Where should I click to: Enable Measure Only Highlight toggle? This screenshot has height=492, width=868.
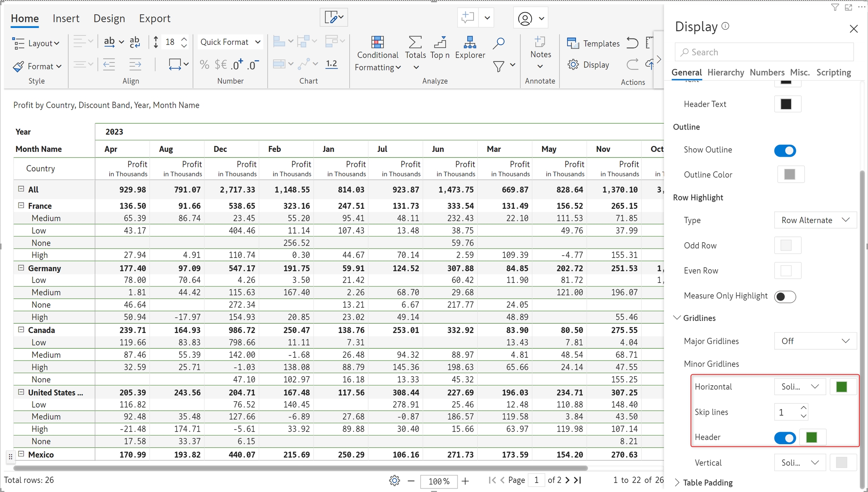click(x=785, y=296)
